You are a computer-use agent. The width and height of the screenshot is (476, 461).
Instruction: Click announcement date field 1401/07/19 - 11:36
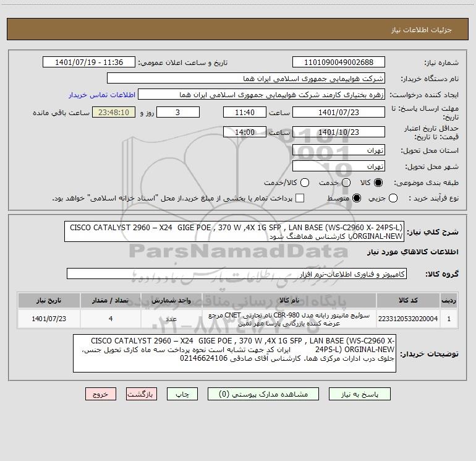pos(89,62)
